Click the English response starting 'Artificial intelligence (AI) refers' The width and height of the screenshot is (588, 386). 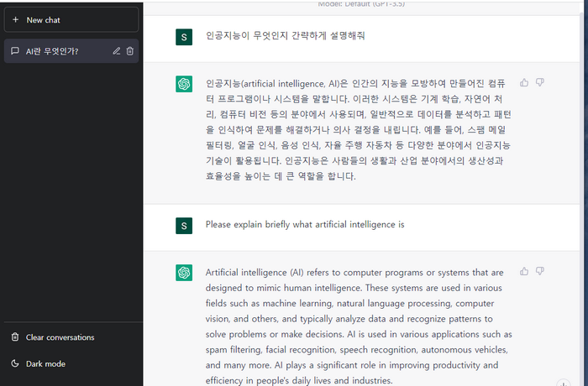[359, 326]
